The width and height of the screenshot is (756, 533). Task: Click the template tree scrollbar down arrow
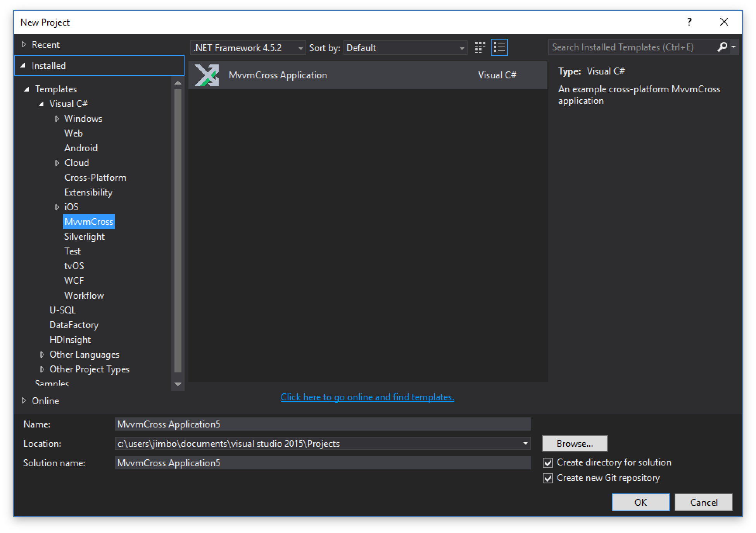178,384
